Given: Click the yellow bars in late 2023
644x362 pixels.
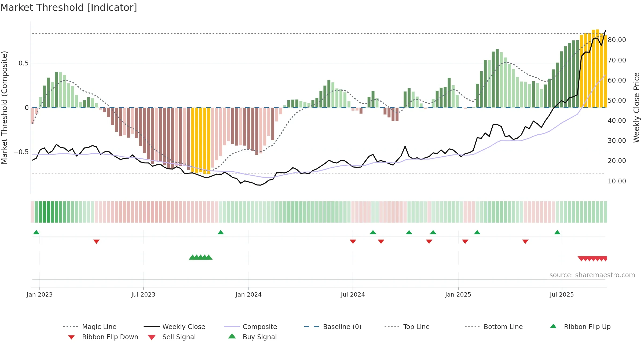Looking at the screenshot, I should pos(201,141).
